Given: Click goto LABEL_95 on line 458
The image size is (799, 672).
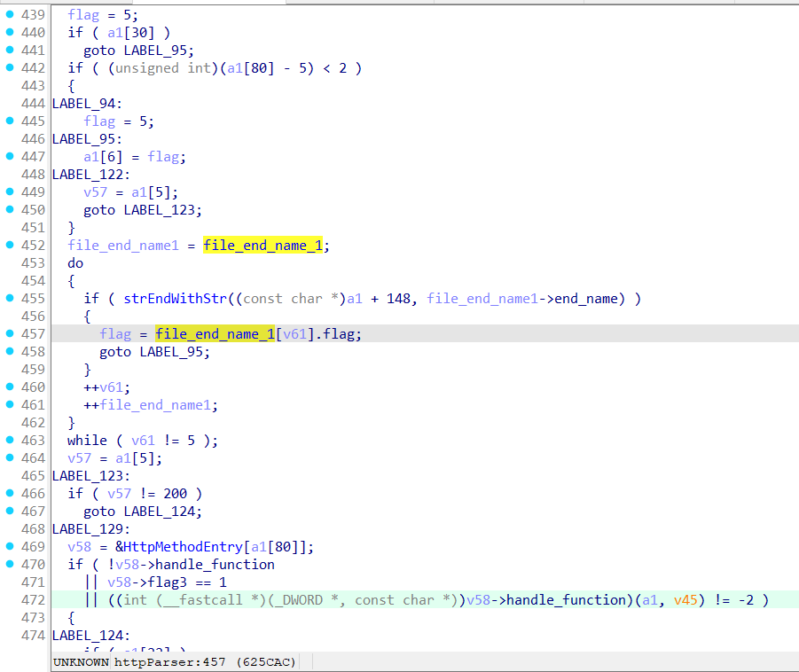Looking at the screenshot, I should click(154, 352).
